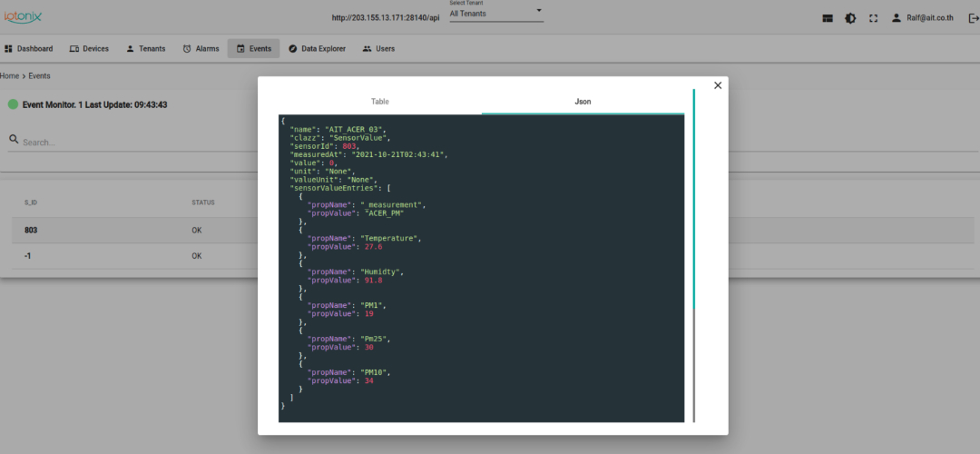Image resolution: width=980 pixels, height=454 pixels.
Task: Navigate to the Users page
Action: pos(378,49)
